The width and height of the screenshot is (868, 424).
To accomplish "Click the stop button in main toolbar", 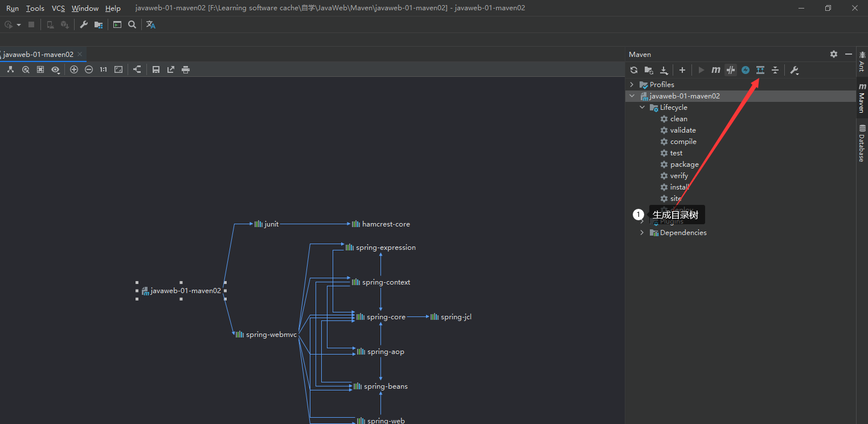I will click(x=31, y=24).
